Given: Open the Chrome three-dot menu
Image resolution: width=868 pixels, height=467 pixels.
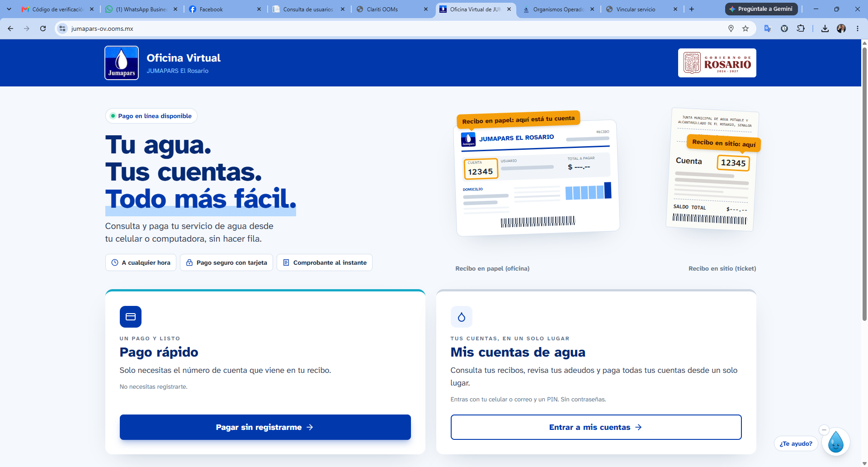Looking at the screenshot, I should pos(858,29).
